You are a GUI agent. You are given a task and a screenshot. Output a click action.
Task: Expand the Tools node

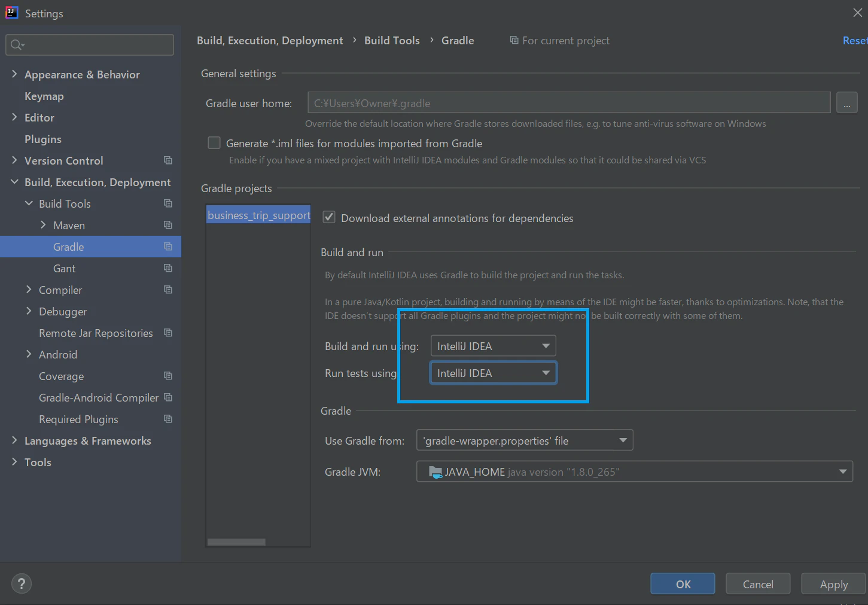pyautogui.click(x=14, y=462)
